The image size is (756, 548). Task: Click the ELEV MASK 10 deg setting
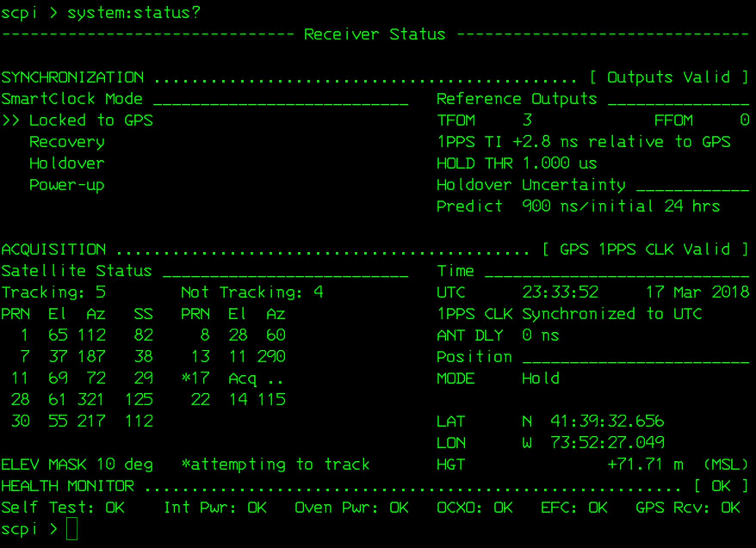77,465
